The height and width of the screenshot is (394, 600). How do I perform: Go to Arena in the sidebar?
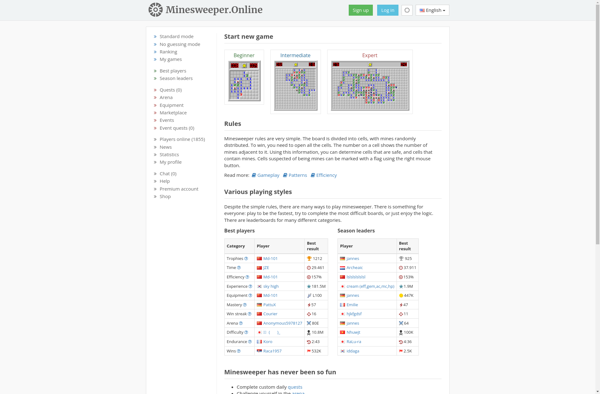tap(166, 98)
